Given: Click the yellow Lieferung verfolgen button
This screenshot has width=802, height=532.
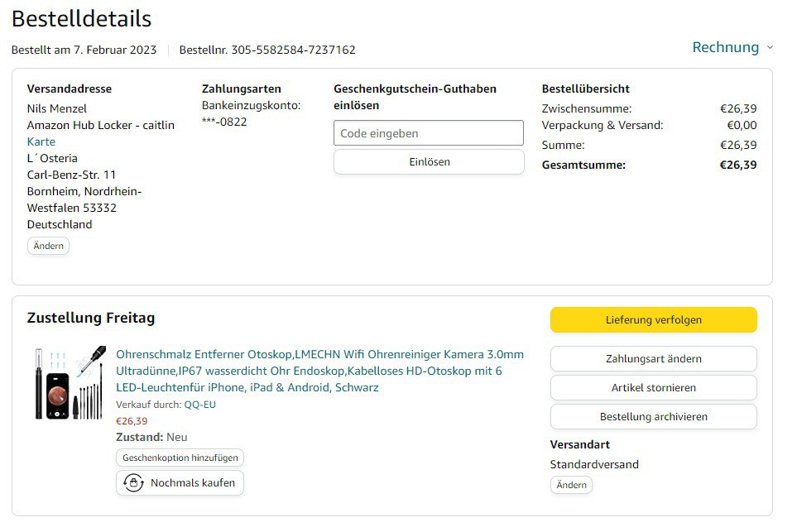Looking at the screenshot, I should pos(653,319).
